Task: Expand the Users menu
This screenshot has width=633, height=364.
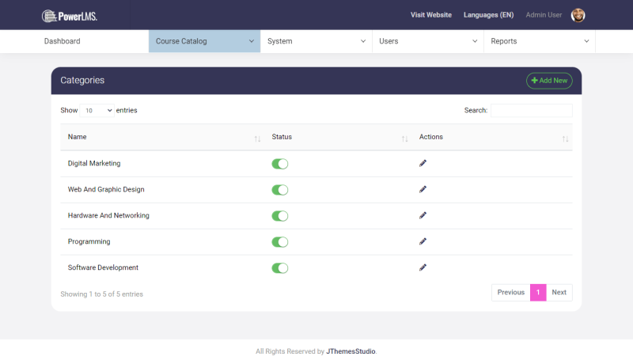Action: (428, 41)
